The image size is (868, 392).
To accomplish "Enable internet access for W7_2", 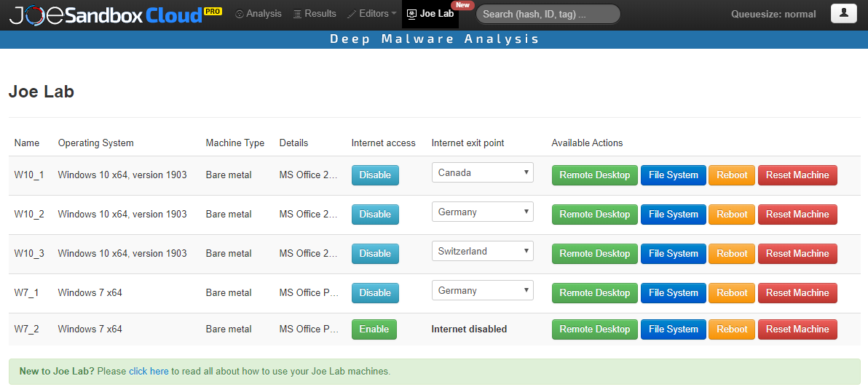I will (x=374, y=329).
